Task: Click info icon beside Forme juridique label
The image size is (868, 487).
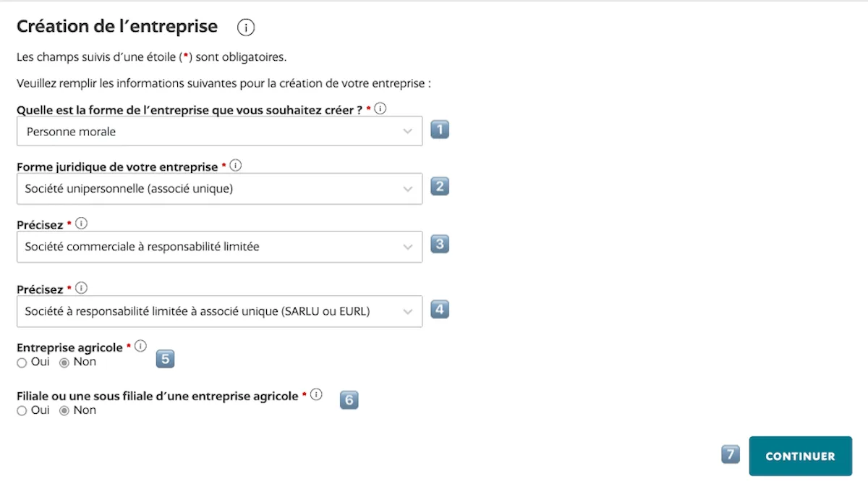Action: [235, 166]
